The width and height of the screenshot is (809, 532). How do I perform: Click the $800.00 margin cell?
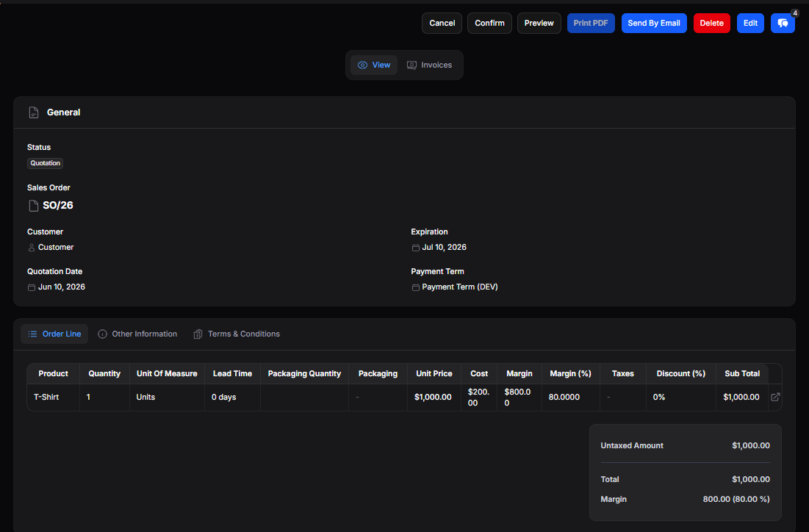(x=519, y=398)
